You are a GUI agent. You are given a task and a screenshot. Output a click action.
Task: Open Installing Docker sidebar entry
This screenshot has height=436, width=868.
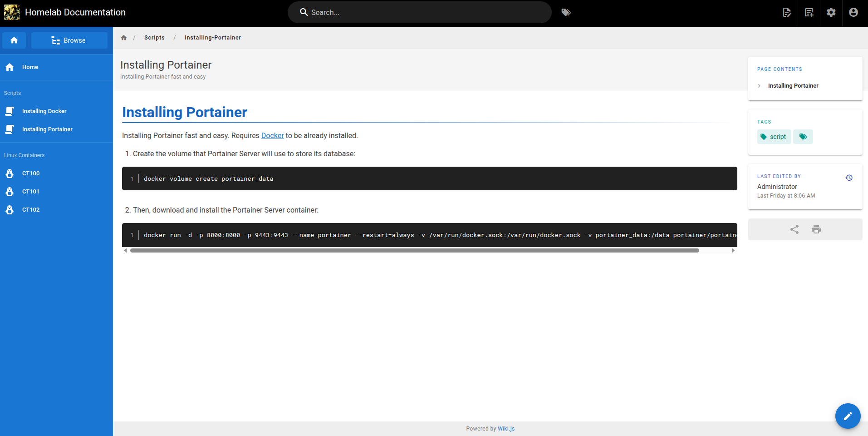[x=56, y=111]
